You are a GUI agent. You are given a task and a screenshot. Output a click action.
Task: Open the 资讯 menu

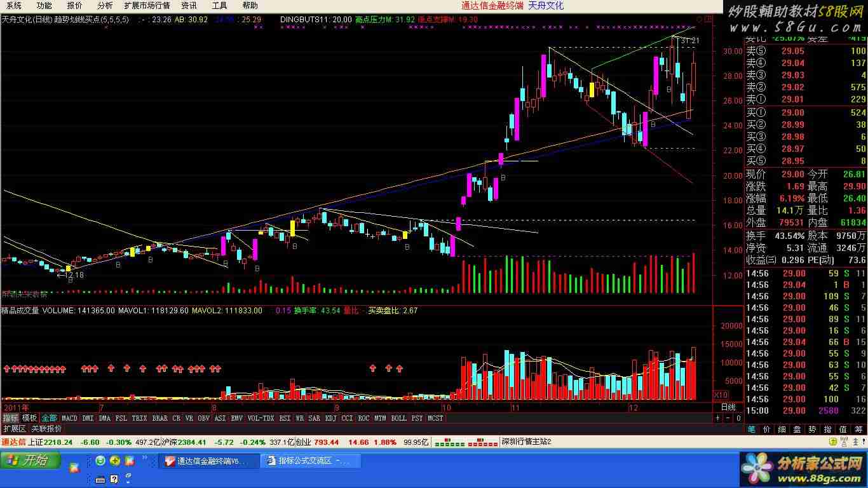tap(189, 6)
